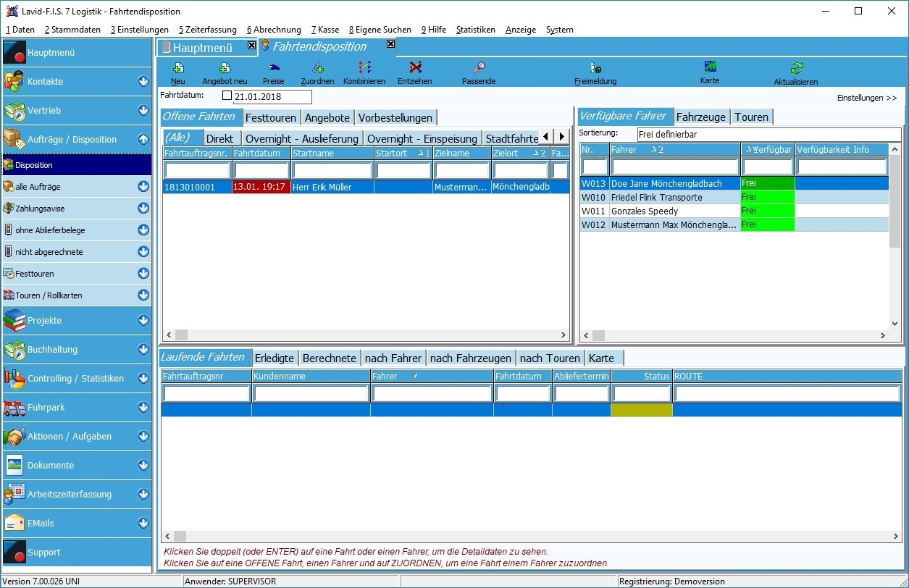Expand the Fuhrpark section arrow
This screenshot has height=588, width=909.
click(x=143, y=407)
